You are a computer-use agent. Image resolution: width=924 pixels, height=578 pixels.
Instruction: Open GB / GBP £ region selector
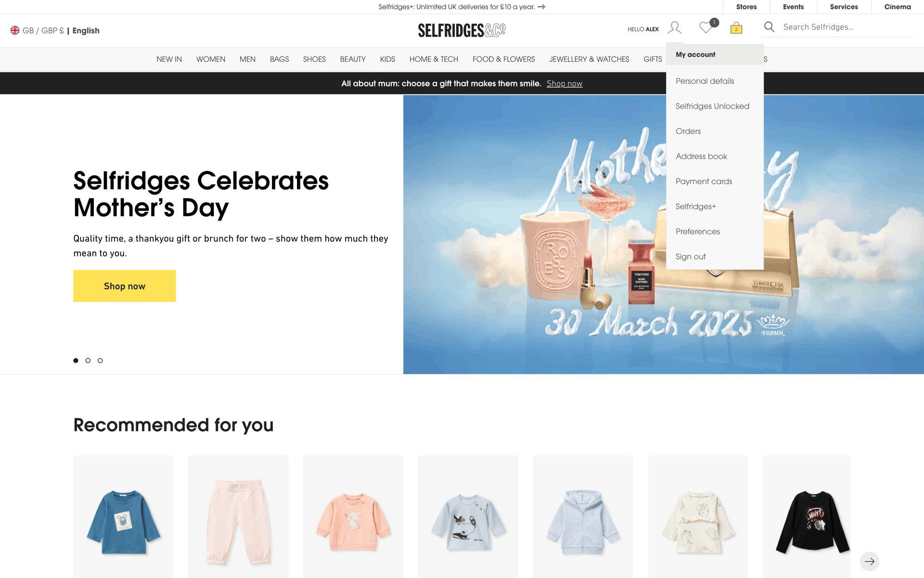(x=43, y=30)
